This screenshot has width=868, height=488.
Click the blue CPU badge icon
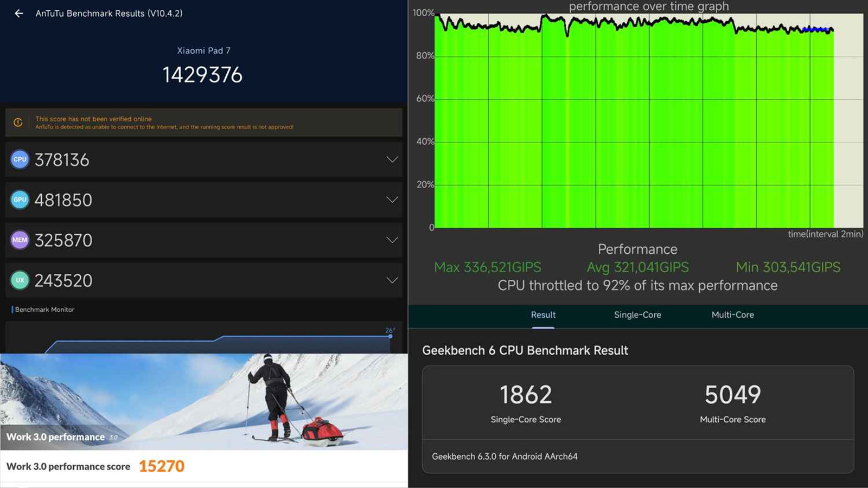pos(20,159)
